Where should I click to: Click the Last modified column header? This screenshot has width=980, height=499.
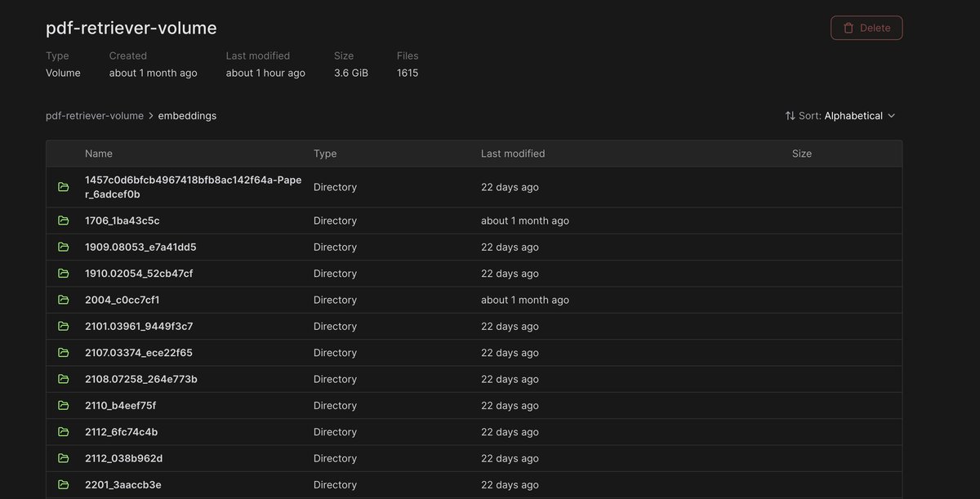pos(512,154)
